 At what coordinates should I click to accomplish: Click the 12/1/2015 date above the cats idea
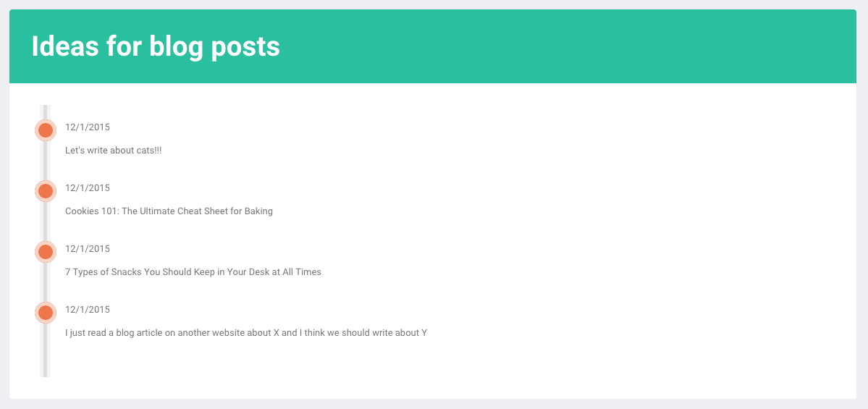(x=88, y=127)
